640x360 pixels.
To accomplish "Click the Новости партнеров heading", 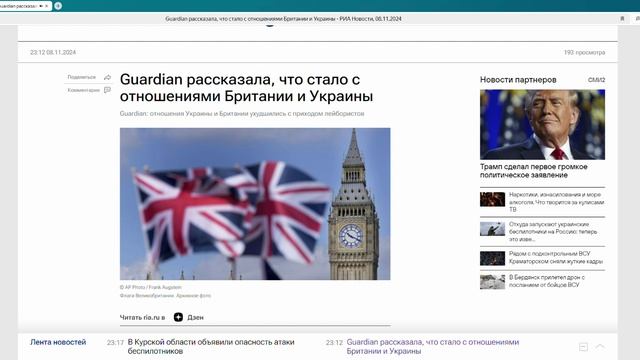I will (x=518, y=80).
